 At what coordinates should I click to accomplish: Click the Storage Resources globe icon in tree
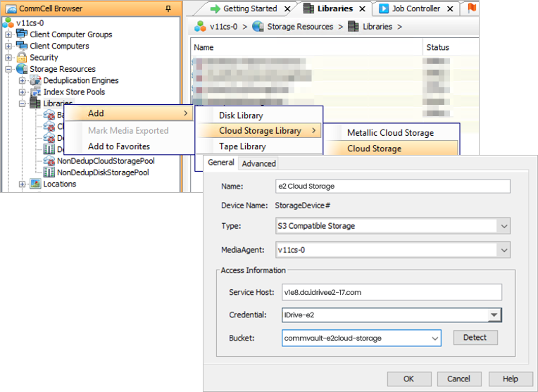(22, 68)
